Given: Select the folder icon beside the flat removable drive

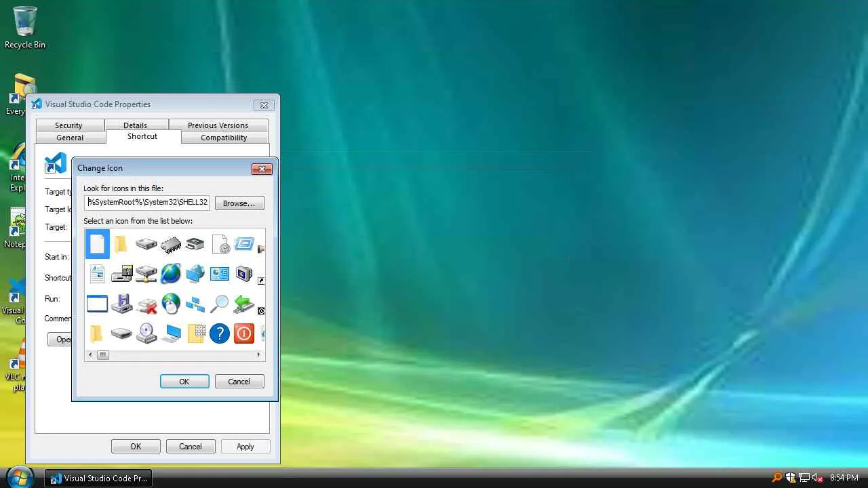Looking at the screenshot, I should 97,333.
